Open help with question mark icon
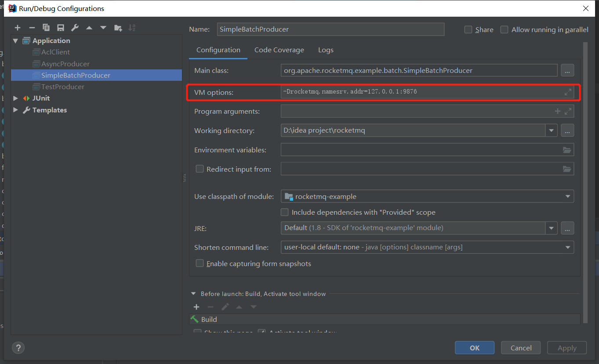This screenshot has height=364, width=599. point(18,348)
